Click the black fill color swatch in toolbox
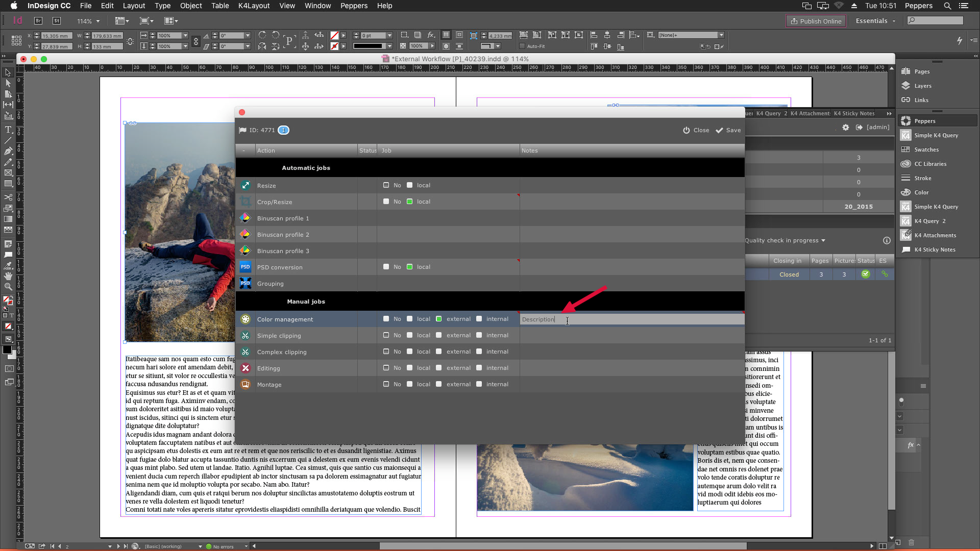This screenshot has width=980, height=551. point(7,349)
